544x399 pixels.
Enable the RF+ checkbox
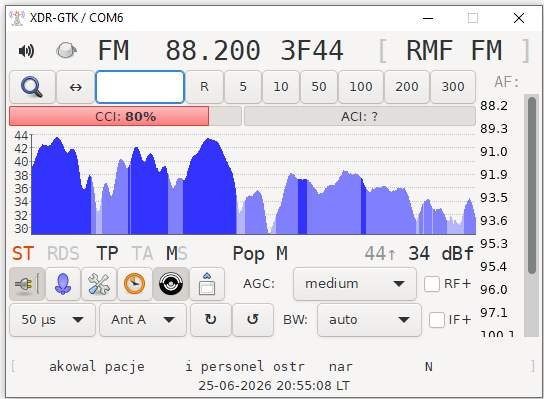[432, 284]
